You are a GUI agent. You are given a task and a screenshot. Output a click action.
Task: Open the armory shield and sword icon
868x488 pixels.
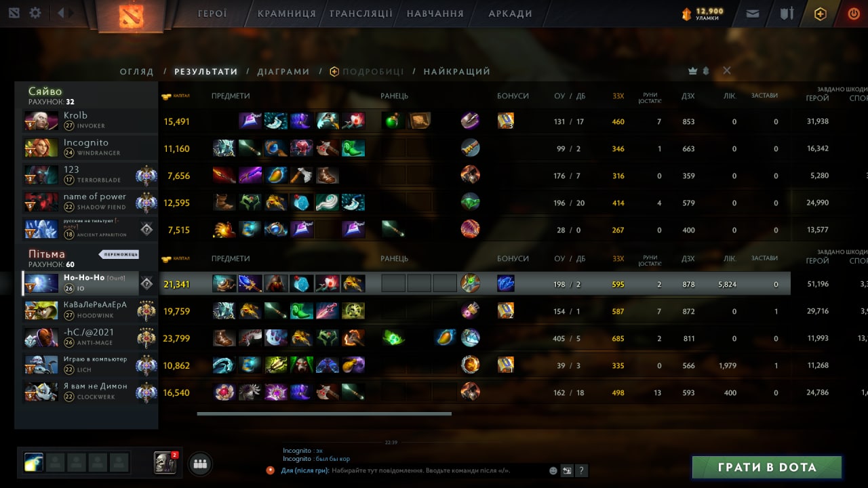coord(787,14)
